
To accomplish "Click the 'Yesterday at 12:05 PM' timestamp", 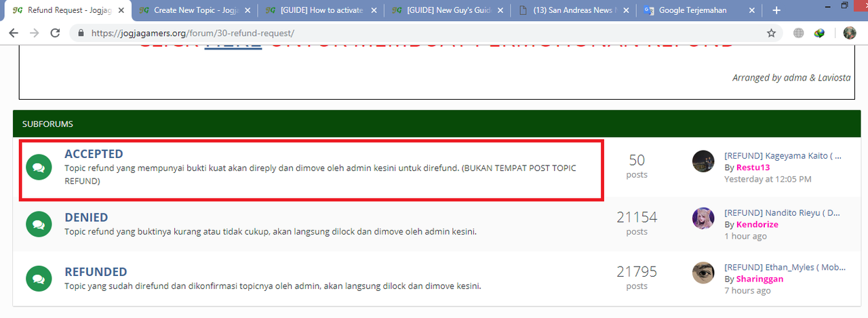I will click(x=768, y=180).
